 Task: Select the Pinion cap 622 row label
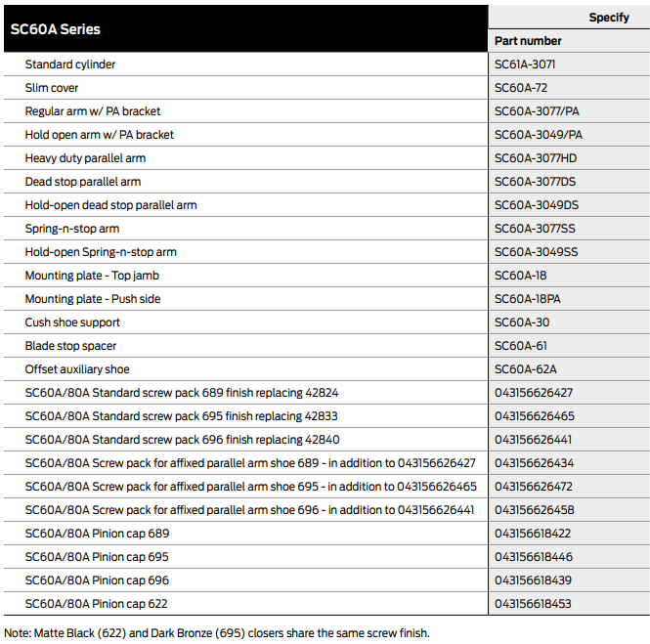(96, 604)
